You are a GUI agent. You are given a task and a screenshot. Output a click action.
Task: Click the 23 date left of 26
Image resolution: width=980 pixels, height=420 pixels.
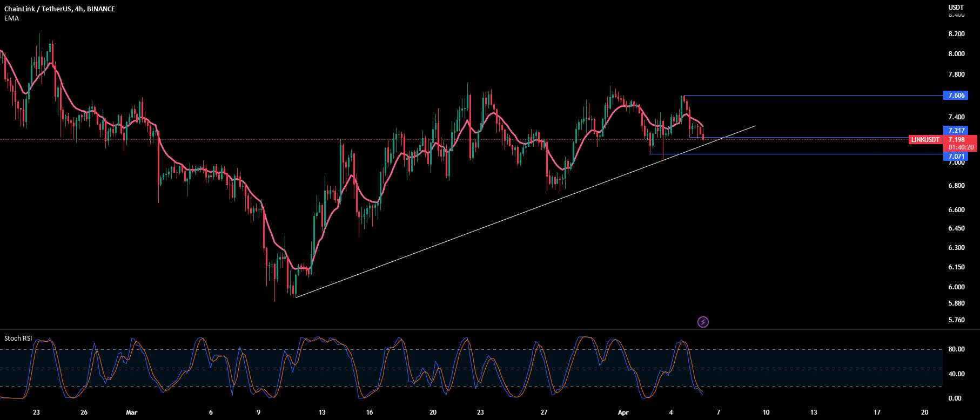tap(36, 412)
